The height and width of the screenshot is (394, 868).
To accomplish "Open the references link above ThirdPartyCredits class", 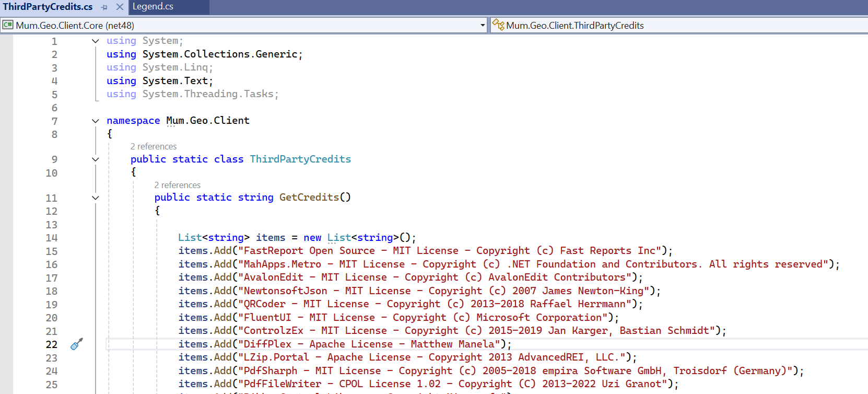I will [x=154, y=146].
